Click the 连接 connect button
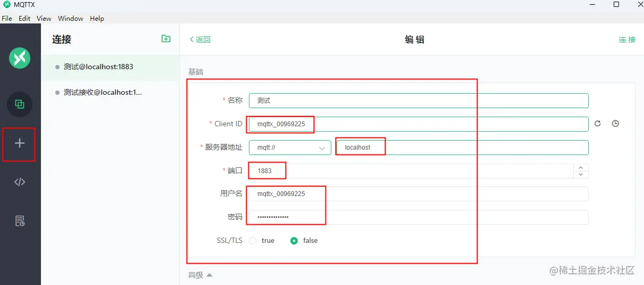 click(x=627, y=39)
